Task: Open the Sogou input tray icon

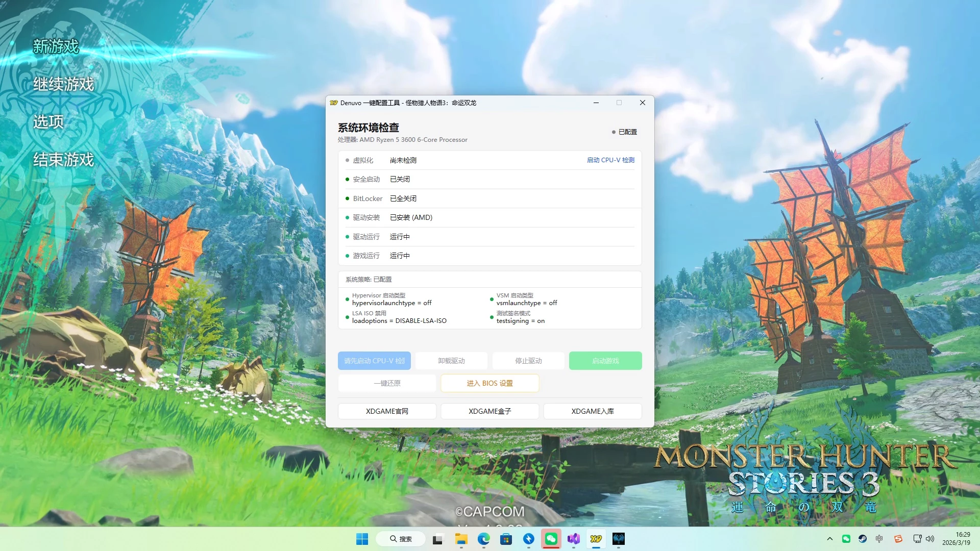Action: pyautogui.click(x=897, y=539)
